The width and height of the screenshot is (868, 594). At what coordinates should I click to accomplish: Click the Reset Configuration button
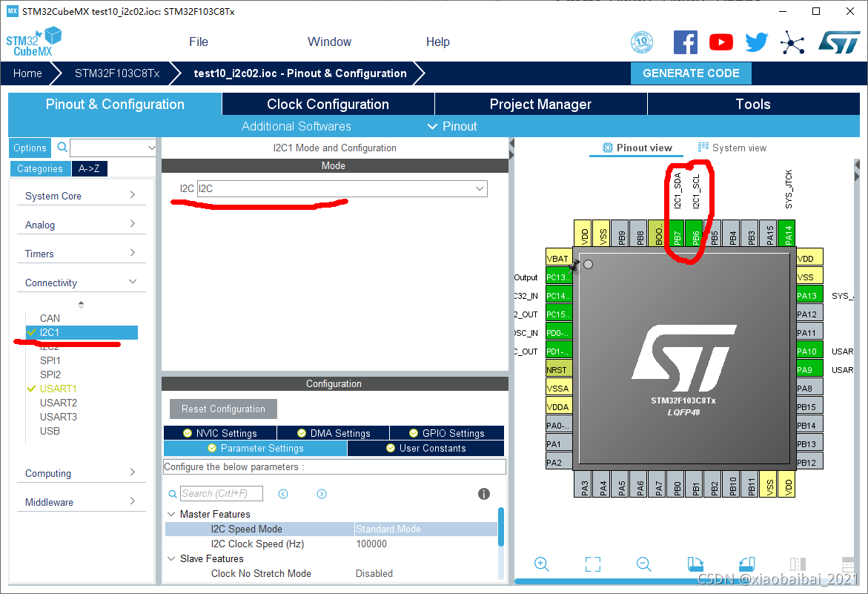click(223, 409)
